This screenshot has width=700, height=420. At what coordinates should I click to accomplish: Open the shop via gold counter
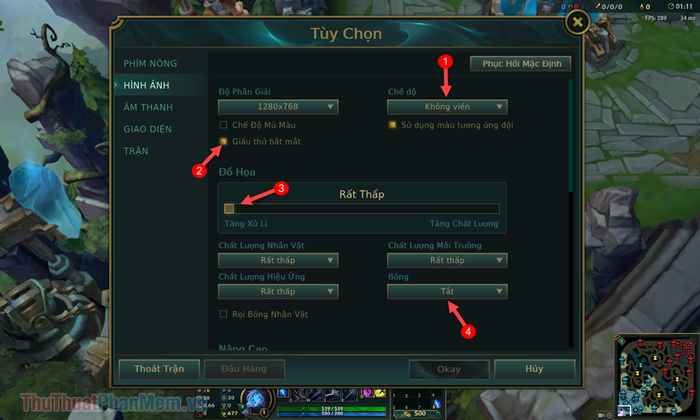(x=417, y=414)
